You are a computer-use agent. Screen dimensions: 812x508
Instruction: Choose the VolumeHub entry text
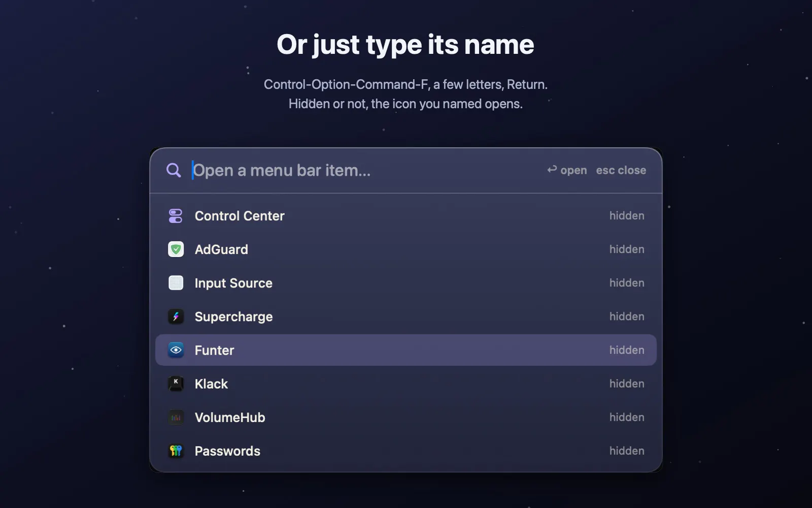coord(230,417)
